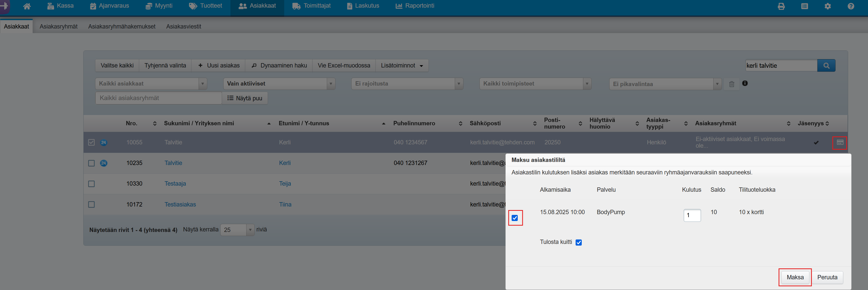
Task: Open the Lisätoiminnot dropdown
Action: pos(402,66)
